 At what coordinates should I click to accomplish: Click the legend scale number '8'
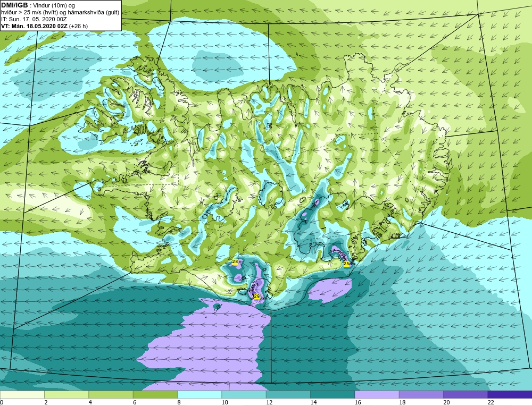coord(179,402)
